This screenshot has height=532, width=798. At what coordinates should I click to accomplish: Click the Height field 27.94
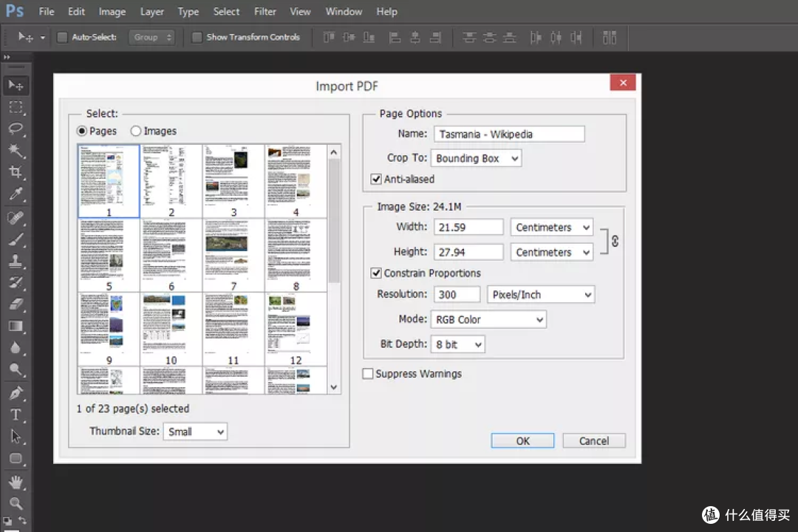pos(468,252)
